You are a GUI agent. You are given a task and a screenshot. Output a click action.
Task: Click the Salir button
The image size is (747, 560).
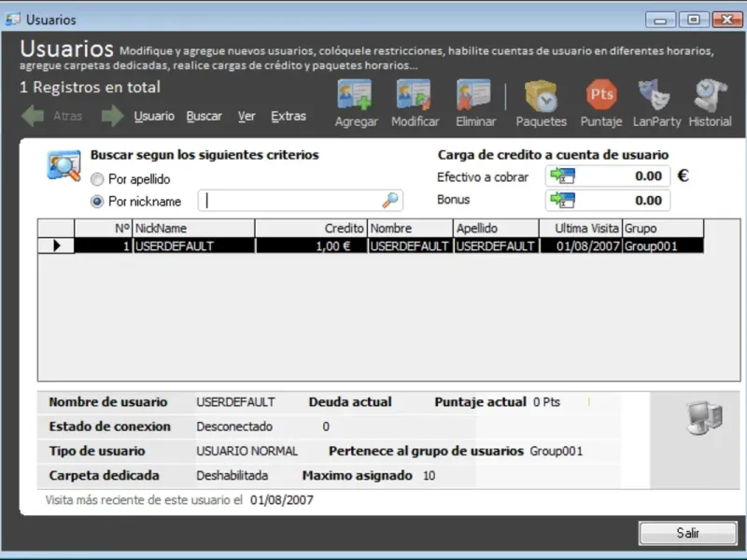pyautogui.click(x=688, y=533)
